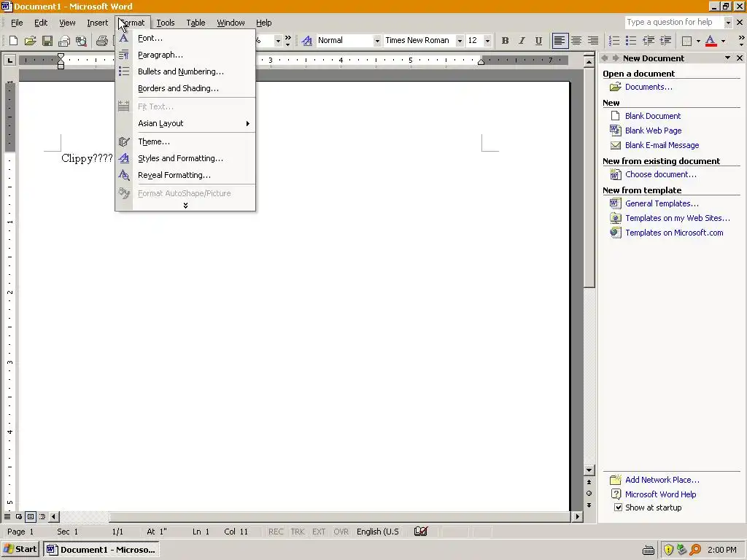Open the Table menu
This screenshot has height=560, width=747.
(196, 23)
